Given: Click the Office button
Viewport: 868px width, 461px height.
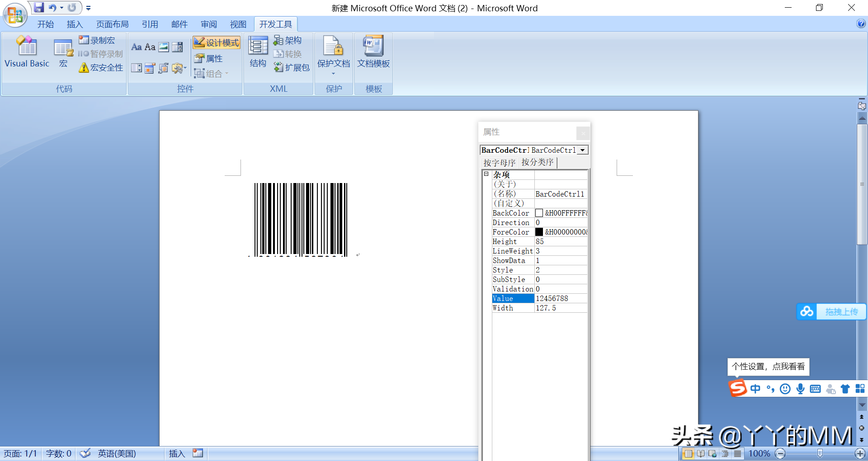Looking at the screenshot, I should pyautogui.click(x=15, y=15).
